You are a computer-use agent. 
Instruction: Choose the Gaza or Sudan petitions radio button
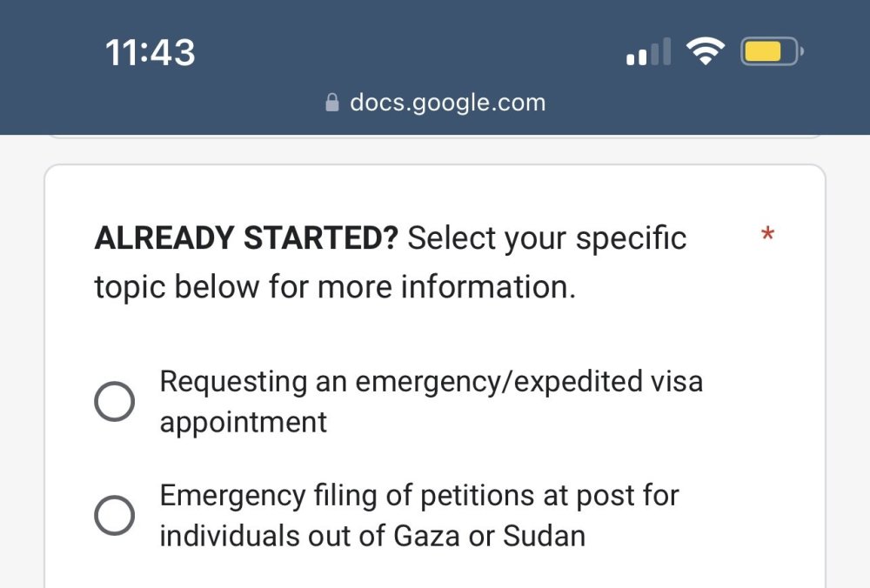coord(114,516)
